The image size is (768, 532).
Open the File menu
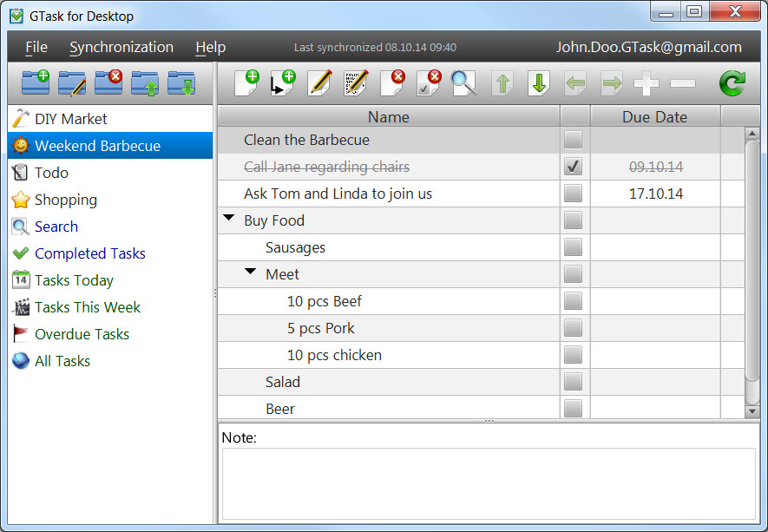pos(36,47)
